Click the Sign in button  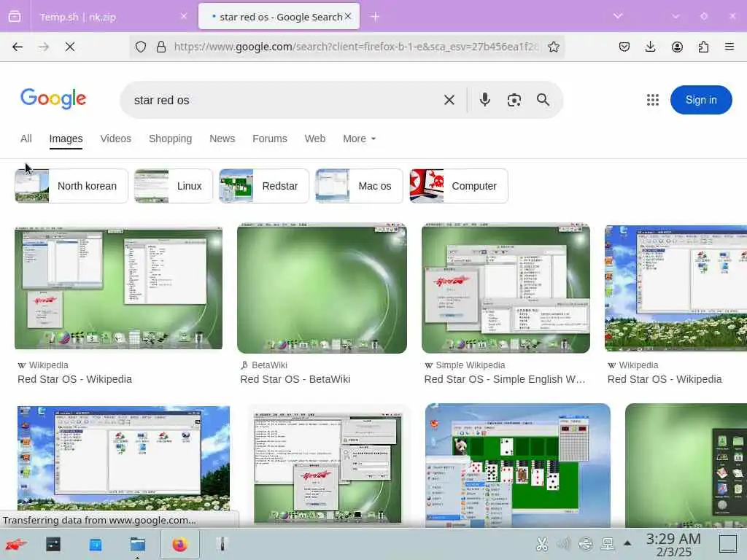[x=701, y=100]
